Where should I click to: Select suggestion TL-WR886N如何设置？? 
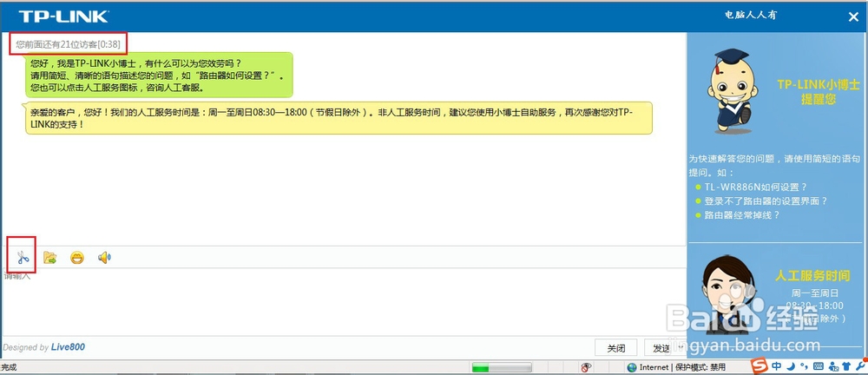click(x=755, y=187)
